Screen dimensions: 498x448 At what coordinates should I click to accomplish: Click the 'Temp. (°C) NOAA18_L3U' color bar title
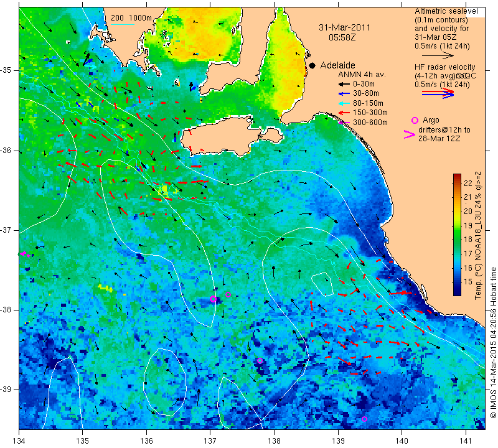[478, 256]
